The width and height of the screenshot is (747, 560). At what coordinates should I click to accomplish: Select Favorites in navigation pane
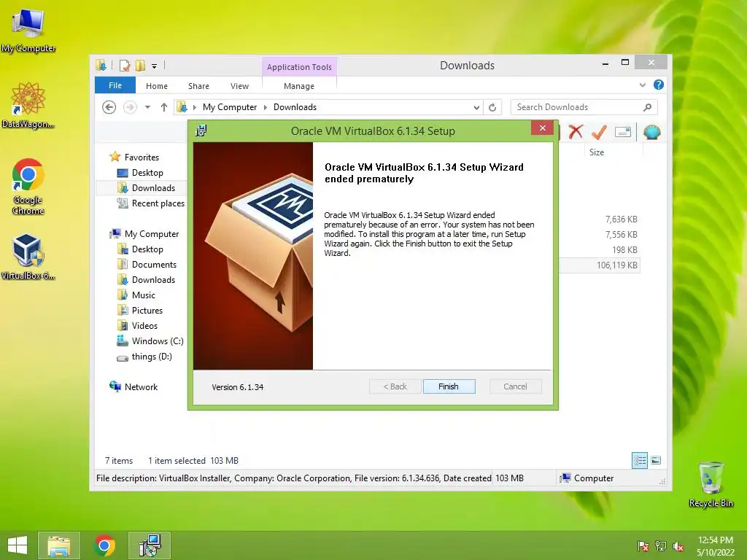tap(142, 157)
